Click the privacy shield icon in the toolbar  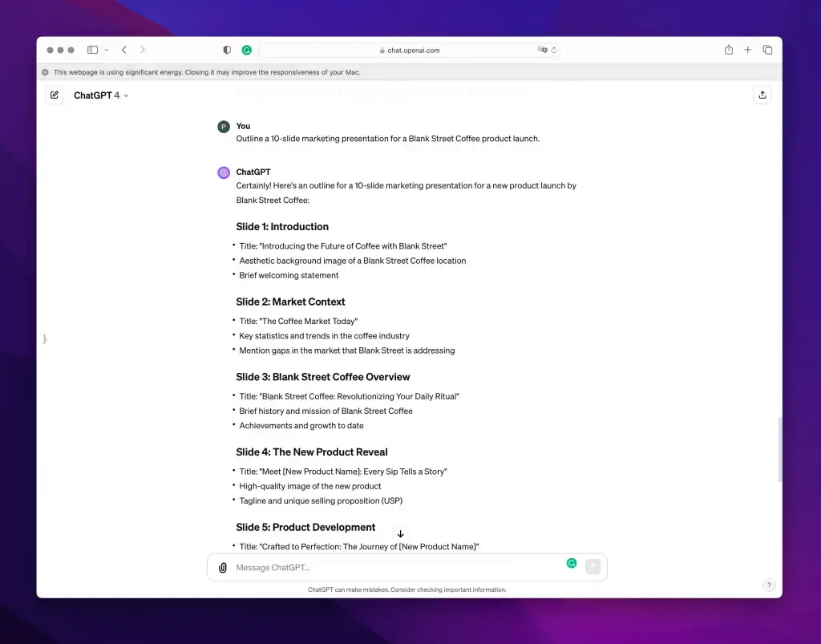click(x=227, y=49)
